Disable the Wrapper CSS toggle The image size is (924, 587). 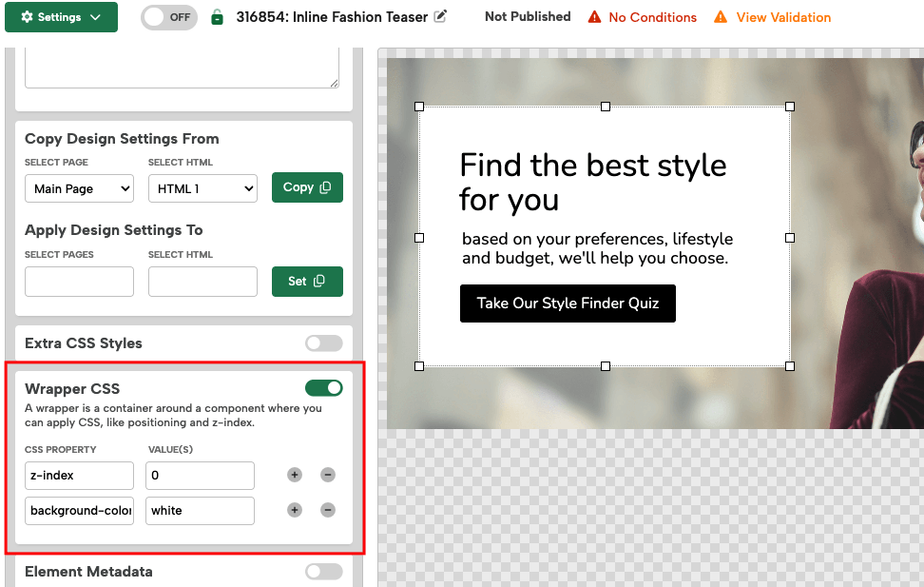click(323, 388)
